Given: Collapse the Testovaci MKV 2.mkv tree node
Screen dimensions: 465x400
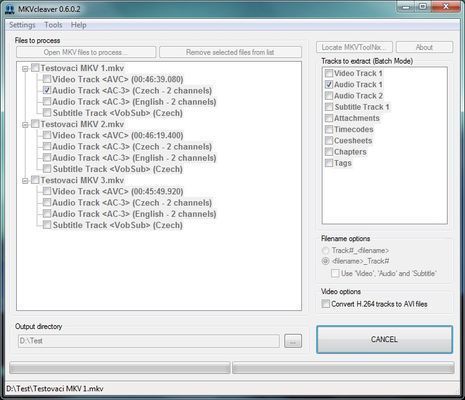Looking at the screenshot, I should pos(25,125).
